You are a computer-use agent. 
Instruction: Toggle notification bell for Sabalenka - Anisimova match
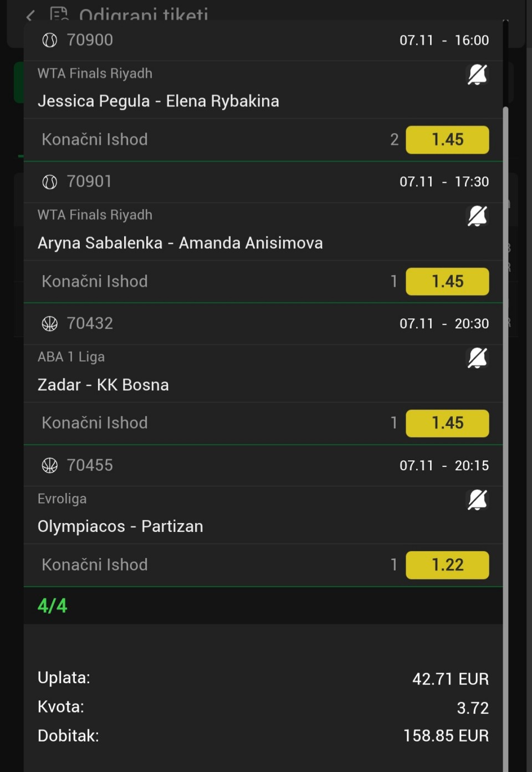point(477,216)
